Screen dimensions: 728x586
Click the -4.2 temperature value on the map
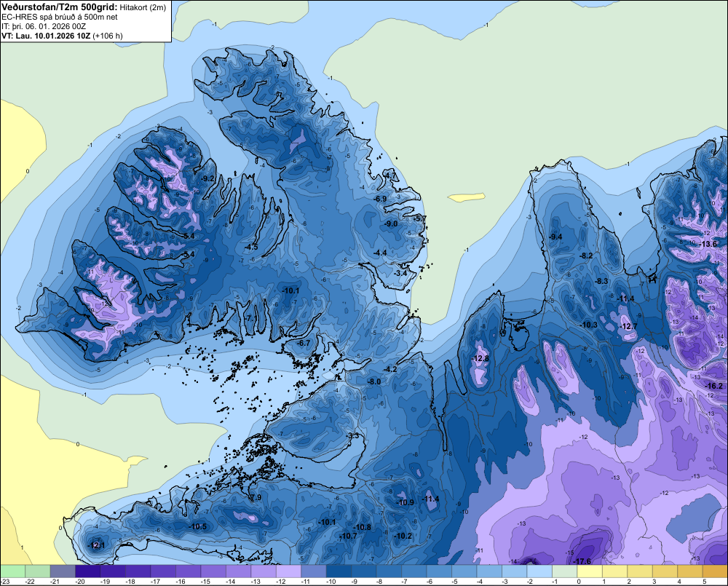[x=390, y=369]
